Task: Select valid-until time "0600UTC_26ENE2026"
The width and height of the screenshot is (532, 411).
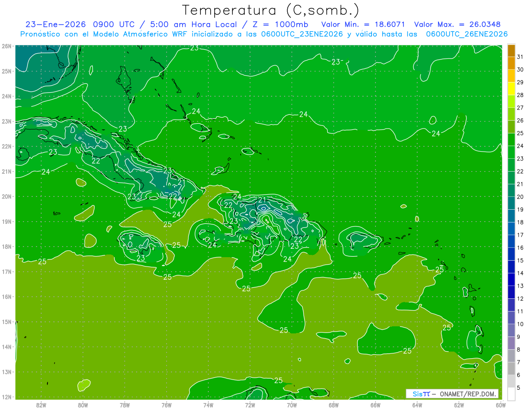Action: pos(466,34)
